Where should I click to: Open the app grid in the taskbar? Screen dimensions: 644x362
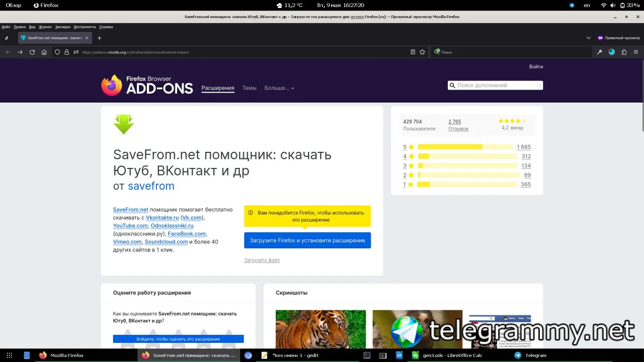click(x=9, y=355)
